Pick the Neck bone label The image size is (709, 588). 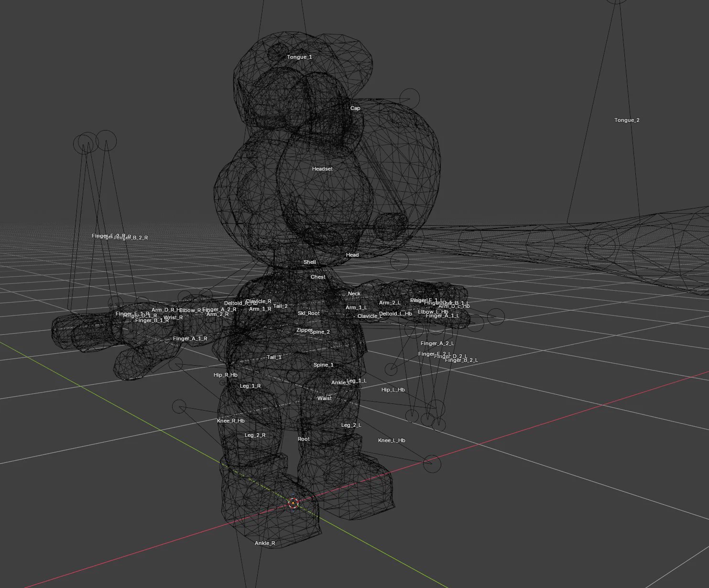(x=354, y=294)
